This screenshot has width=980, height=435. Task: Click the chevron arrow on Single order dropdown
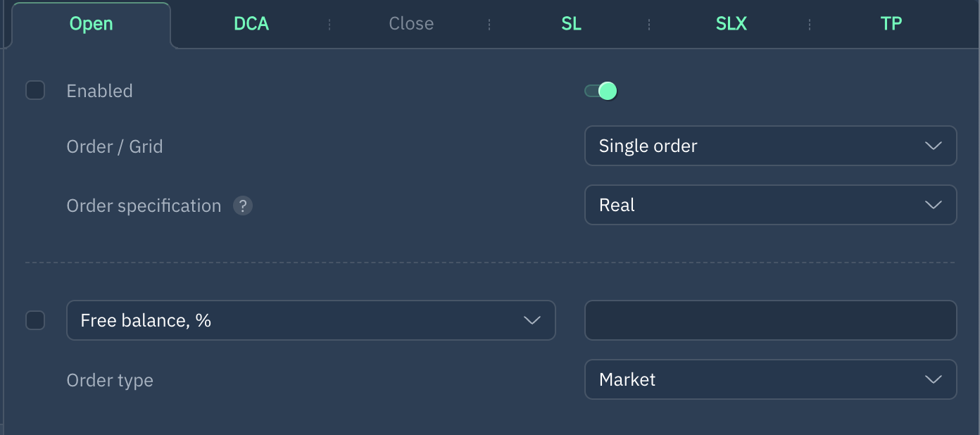click(933, 146)
